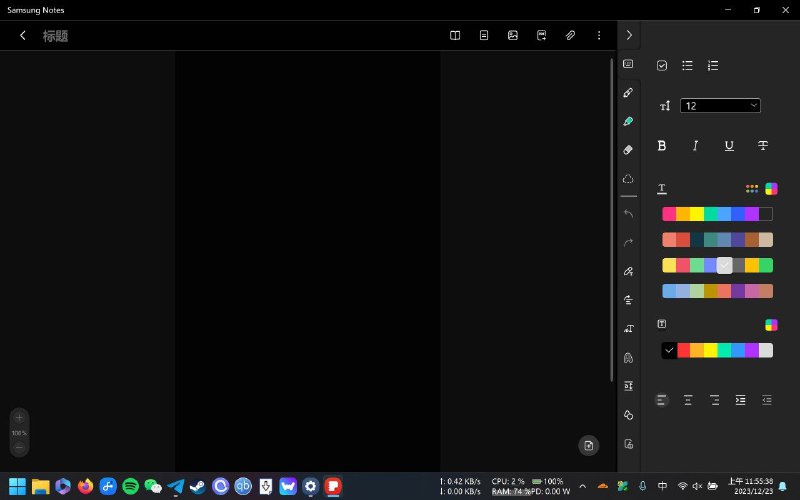Collapse the right formatting panel chevron
The width and height of the screenshot is (800, 500).
click(x=628, y=35)
